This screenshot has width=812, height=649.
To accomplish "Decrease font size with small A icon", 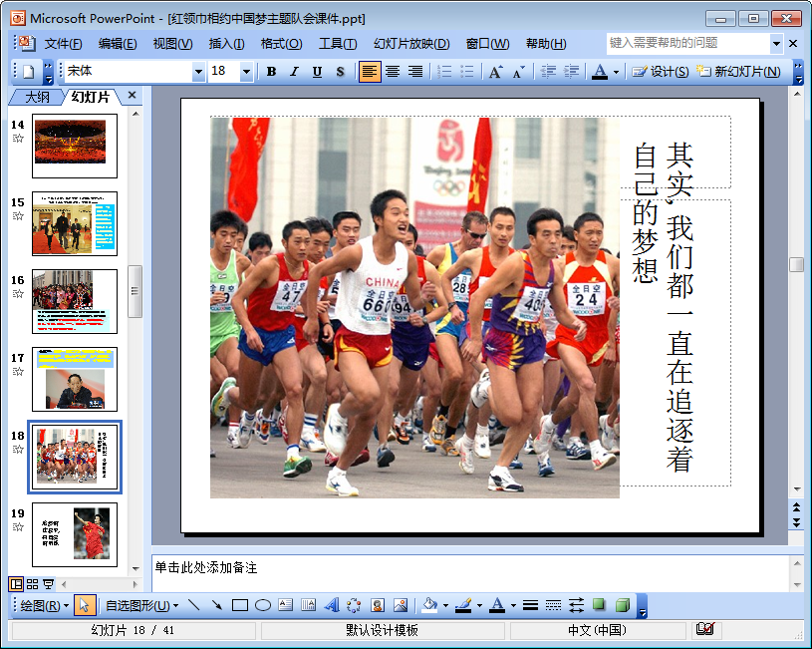I will click(x=518, y=72).
